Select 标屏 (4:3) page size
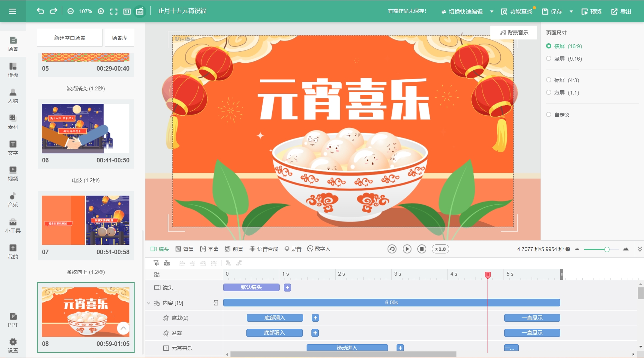Viewport: 644px width, 358px height. click(563, 80)
